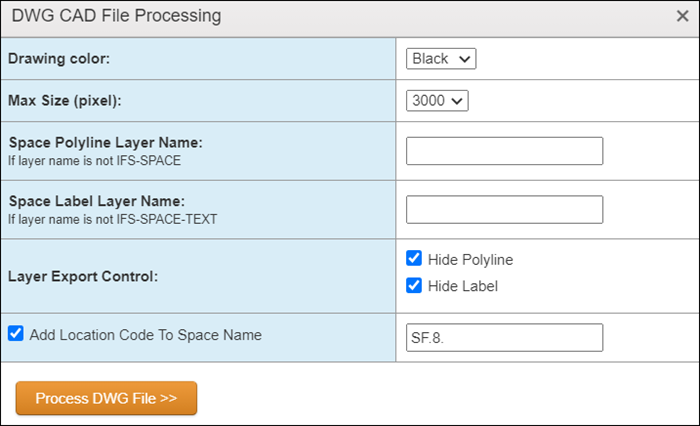The width and height of the screenshot is (700, 426).
Task: Click the chevron arrow beside 3000
Action: point(457,101)
